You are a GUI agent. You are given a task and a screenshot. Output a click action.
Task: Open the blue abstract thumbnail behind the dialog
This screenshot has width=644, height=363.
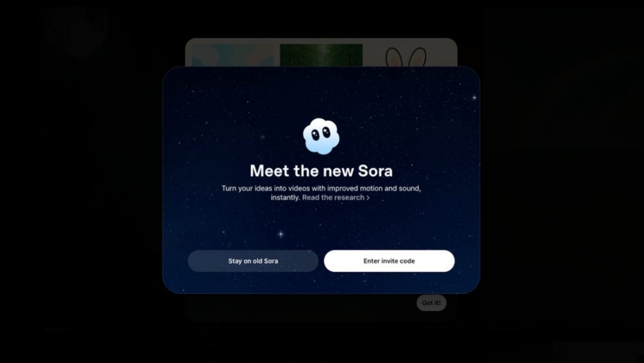pos(232,55)
